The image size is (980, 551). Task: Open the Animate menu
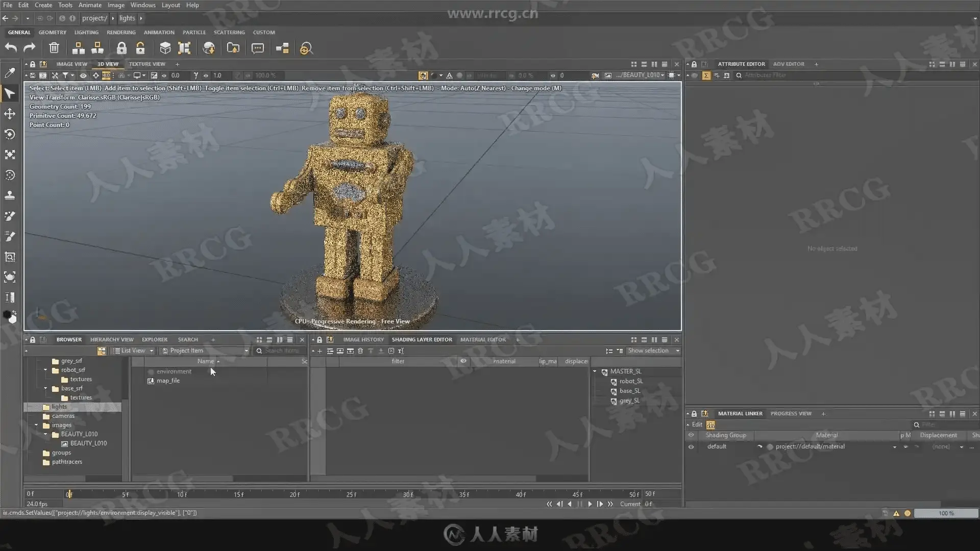(x=90, y=5)
